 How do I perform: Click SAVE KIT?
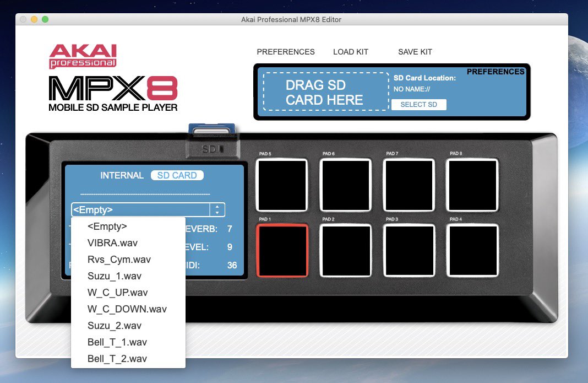point(415,52)
